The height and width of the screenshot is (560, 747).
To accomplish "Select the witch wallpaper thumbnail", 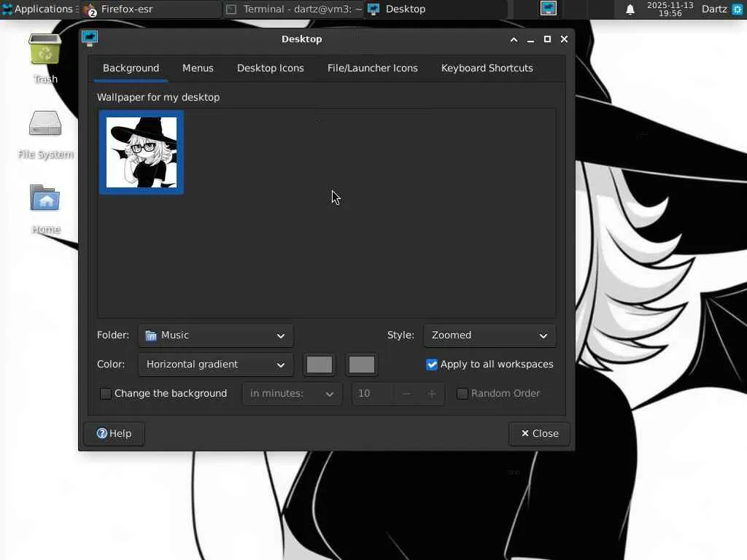I will (x=142, y=152).
